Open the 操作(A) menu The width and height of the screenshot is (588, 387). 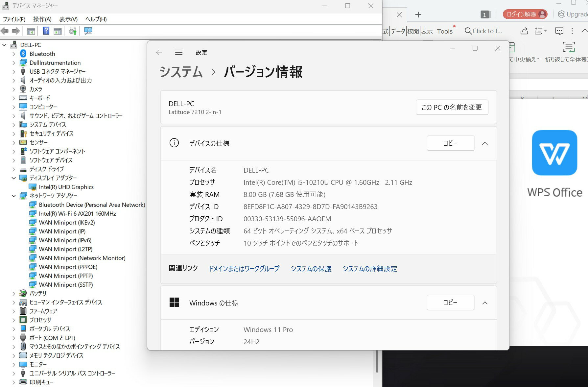(42, 19)
